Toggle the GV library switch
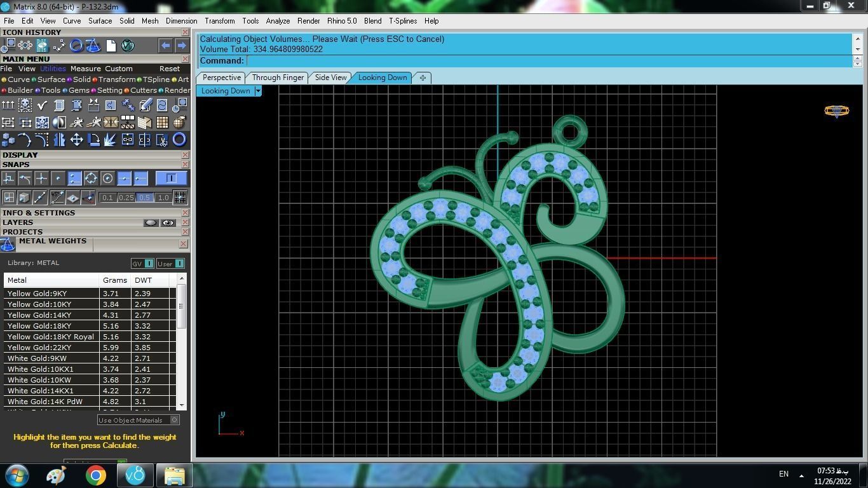 tap(142, 263)
